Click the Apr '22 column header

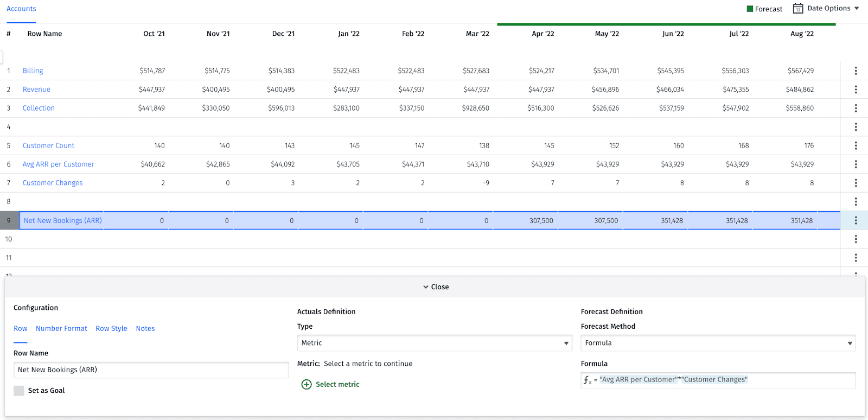tap(543, 34)
